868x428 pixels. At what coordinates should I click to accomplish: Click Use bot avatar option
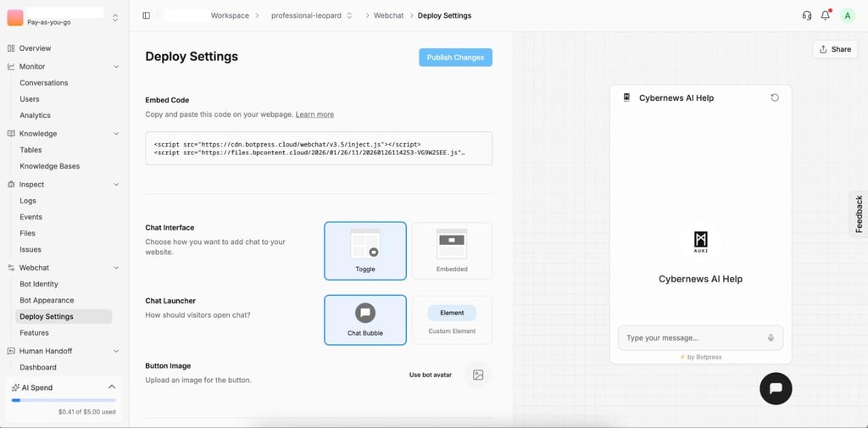430,375
